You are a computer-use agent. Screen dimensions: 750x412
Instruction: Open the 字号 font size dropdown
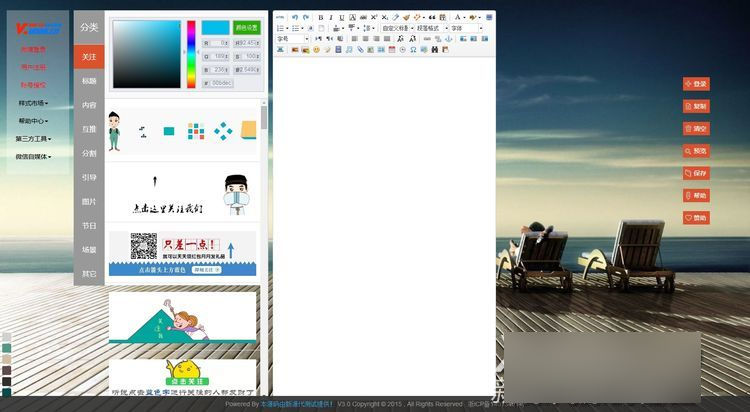point(292,39)
